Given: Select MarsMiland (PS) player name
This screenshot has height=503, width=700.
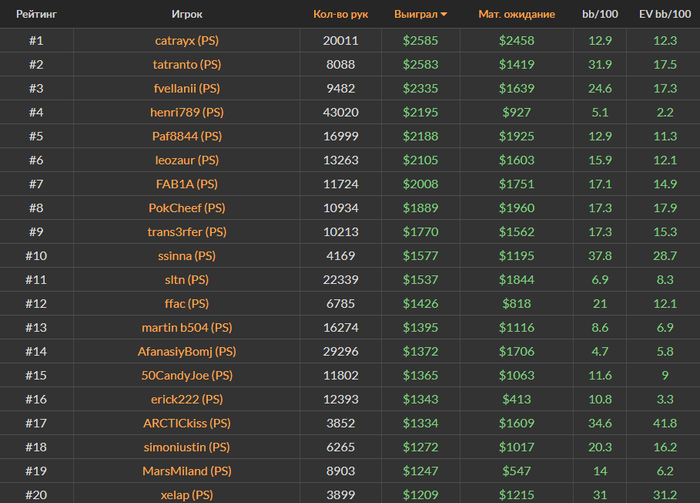Looking at the screenshot, I should (187, 471).
